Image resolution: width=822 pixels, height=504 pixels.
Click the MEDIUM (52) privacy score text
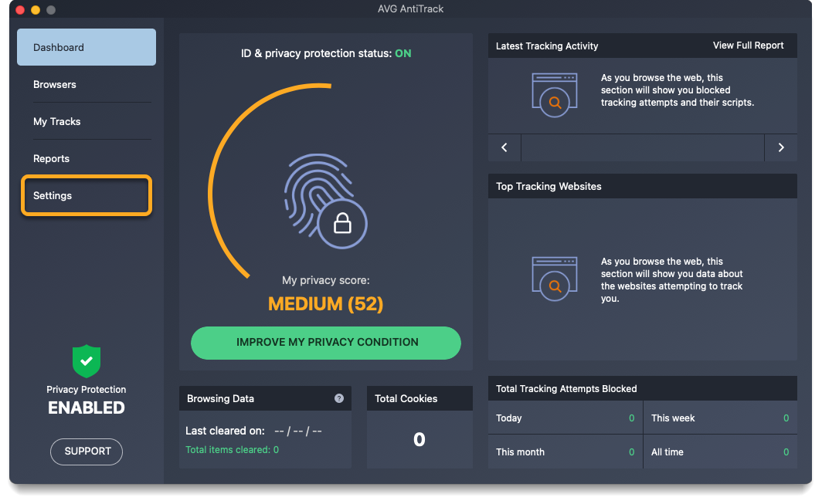[325, 304]
